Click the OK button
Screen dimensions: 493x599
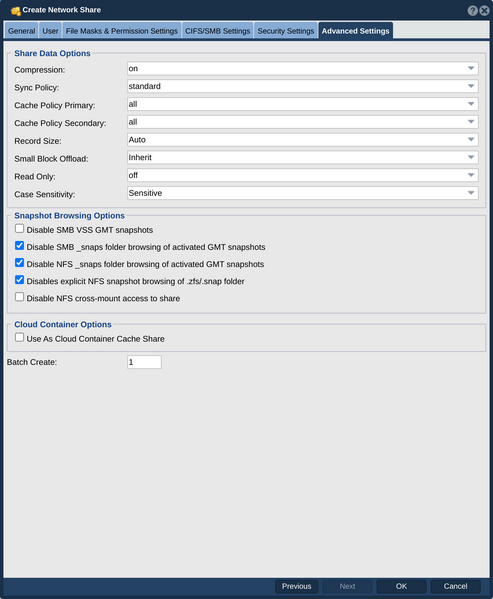point(401,586)
